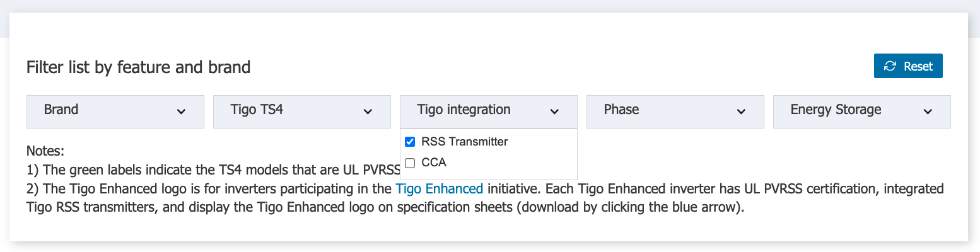Select the RSS Transmitter option label
The width and height of the screenshot is (980, 252).
tap(464, 142)
